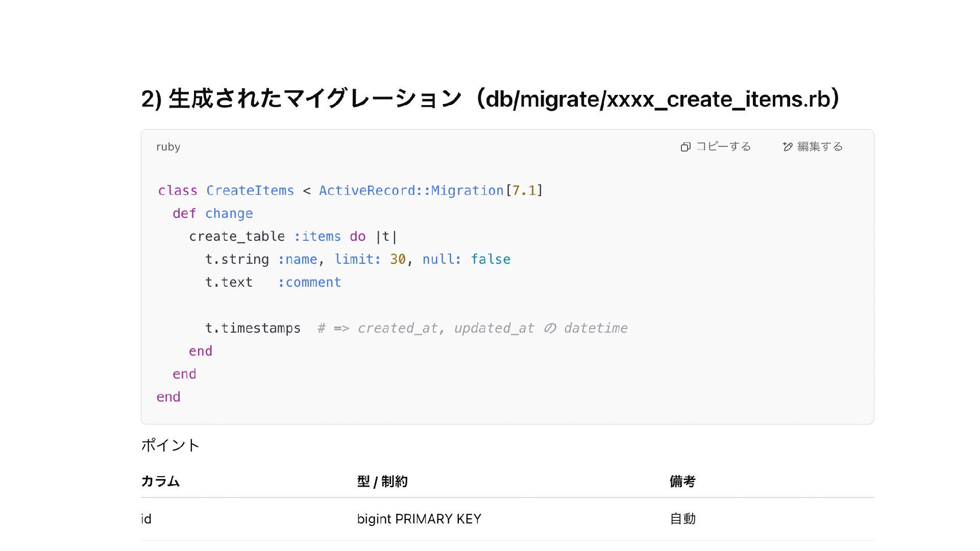Click the :comment symbol in t.text line
This screenshot has width=980, height=551.
(309, 283)
